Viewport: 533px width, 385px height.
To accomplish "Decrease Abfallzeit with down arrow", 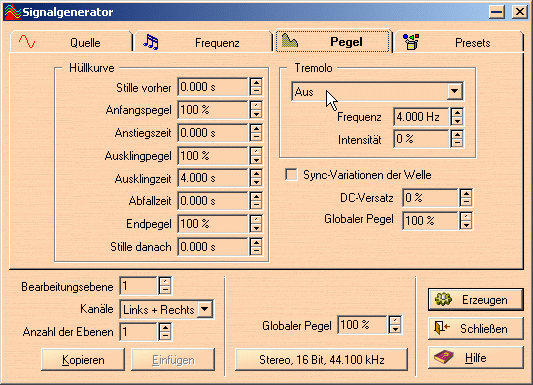I will (x=256, y=205).
